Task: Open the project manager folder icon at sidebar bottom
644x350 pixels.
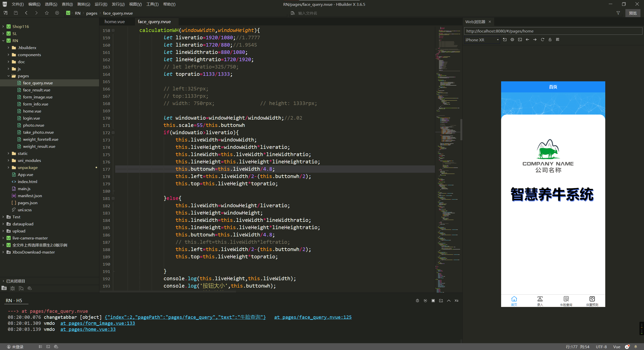Action: pos(4,288)
